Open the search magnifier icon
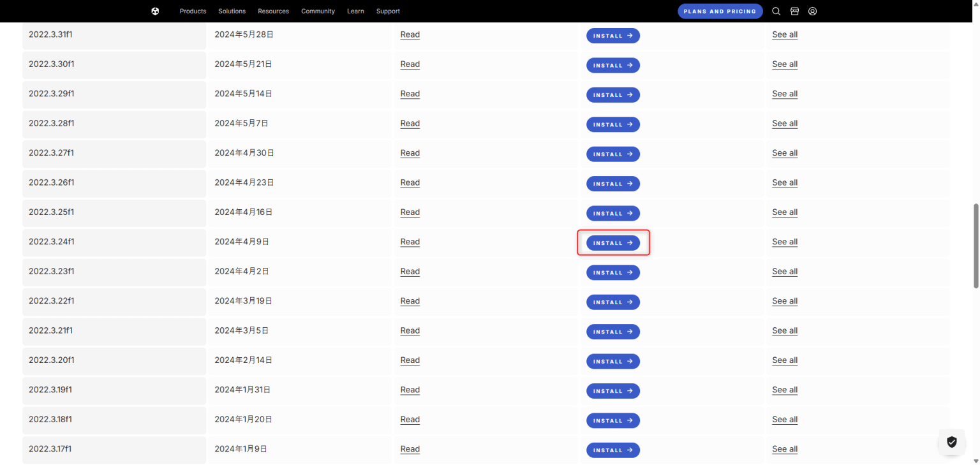 pos(776,11)
